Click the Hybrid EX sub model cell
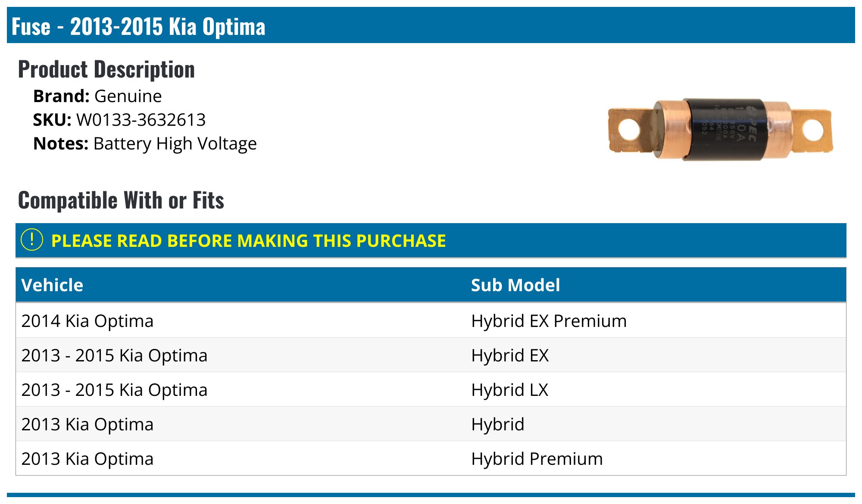 point(510,355)
